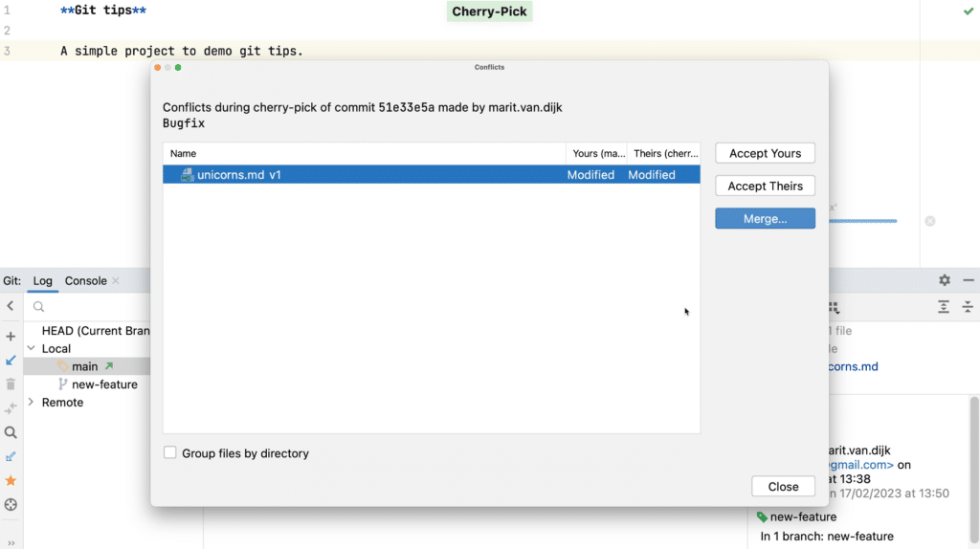Collapse the branches pane back arrow
The width and height of the screenshot is (980, 549).
tap(11, 306)
